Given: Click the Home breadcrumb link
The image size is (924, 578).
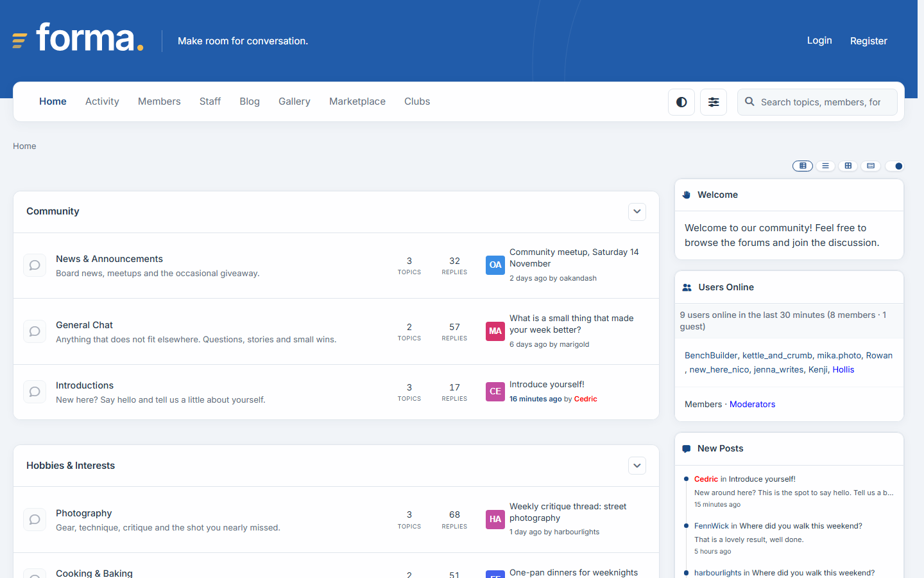Looking at the screenshot, I should click(24, 146).
